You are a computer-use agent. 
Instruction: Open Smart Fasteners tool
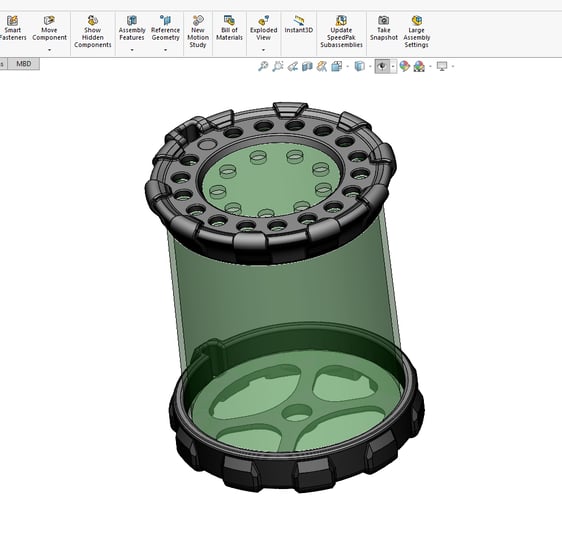[13, 29]
